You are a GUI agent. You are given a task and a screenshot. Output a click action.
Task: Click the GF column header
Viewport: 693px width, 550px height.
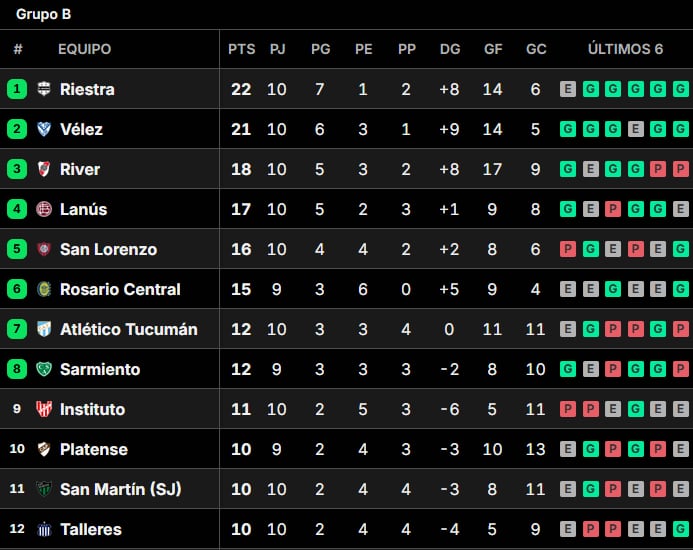click(x=493, y=49)
